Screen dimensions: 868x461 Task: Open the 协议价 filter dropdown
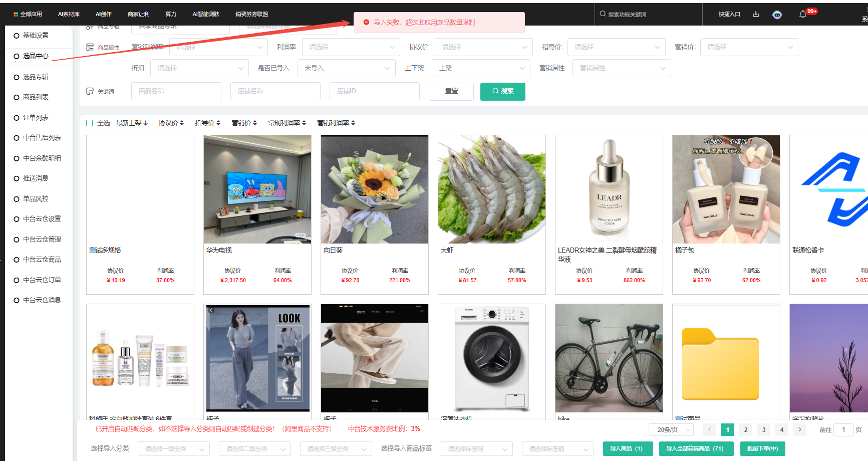click(484, 47)
